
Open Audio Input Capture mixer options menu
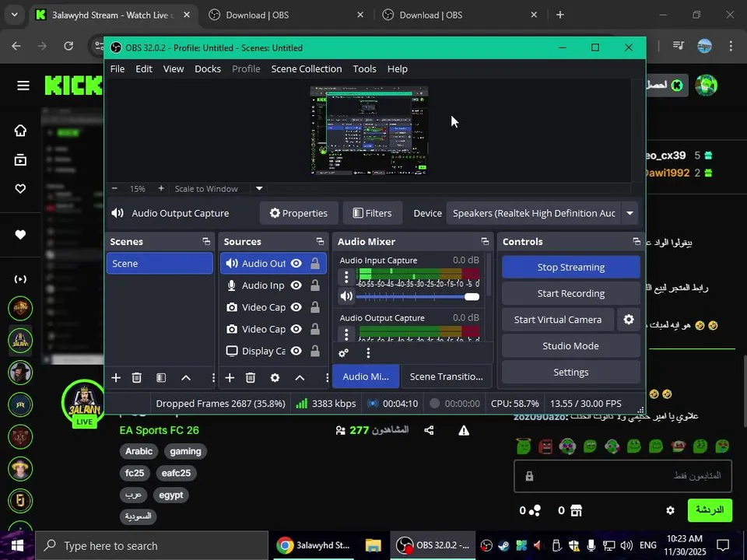[x=346, y=277]
